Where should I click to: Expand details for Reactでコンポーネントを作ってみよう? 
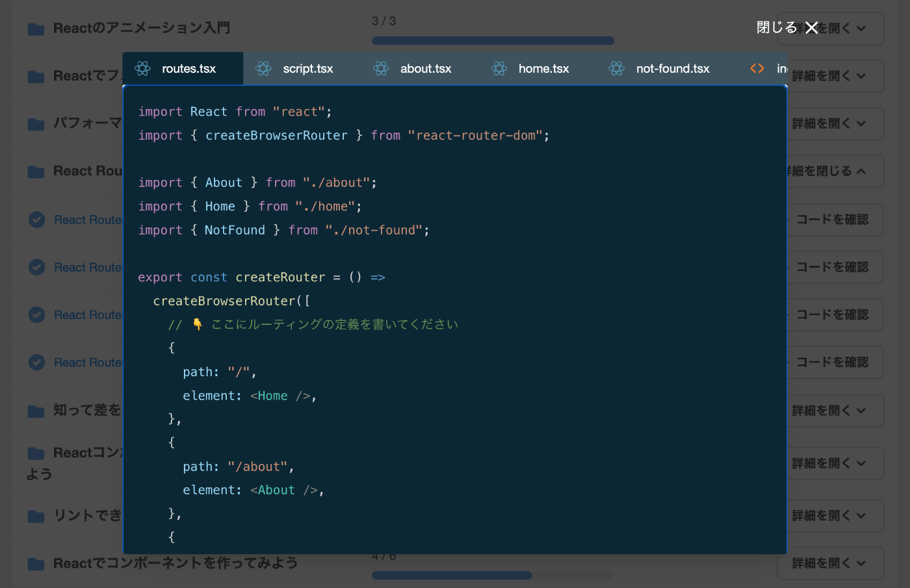pos(831,563)
